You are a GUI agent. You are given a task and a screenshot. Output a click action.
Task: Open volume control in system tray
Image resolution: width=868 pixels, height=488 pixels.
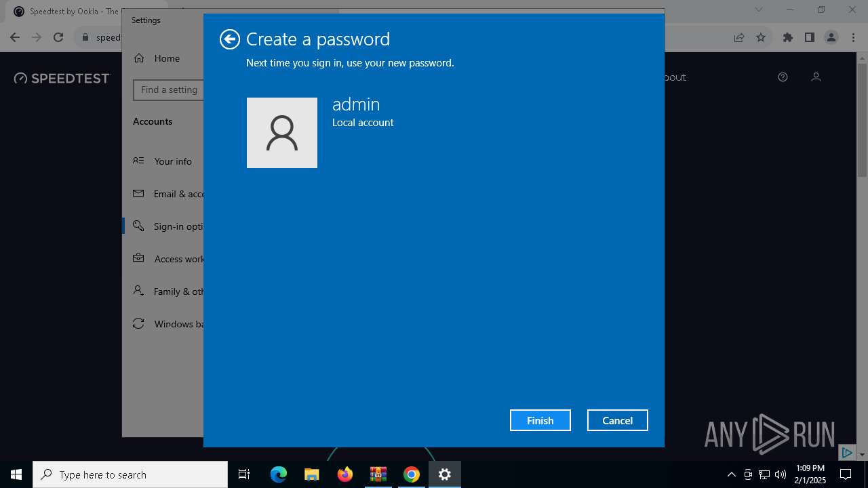[781, 474]
